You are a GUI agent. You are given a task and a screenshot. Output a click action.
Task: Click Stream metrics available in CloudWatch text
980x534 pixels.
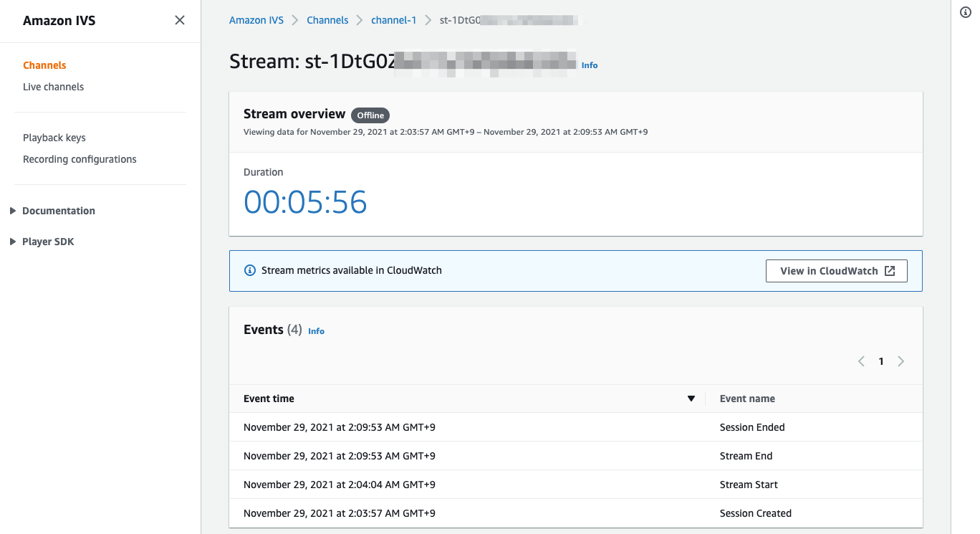[352, 270]
